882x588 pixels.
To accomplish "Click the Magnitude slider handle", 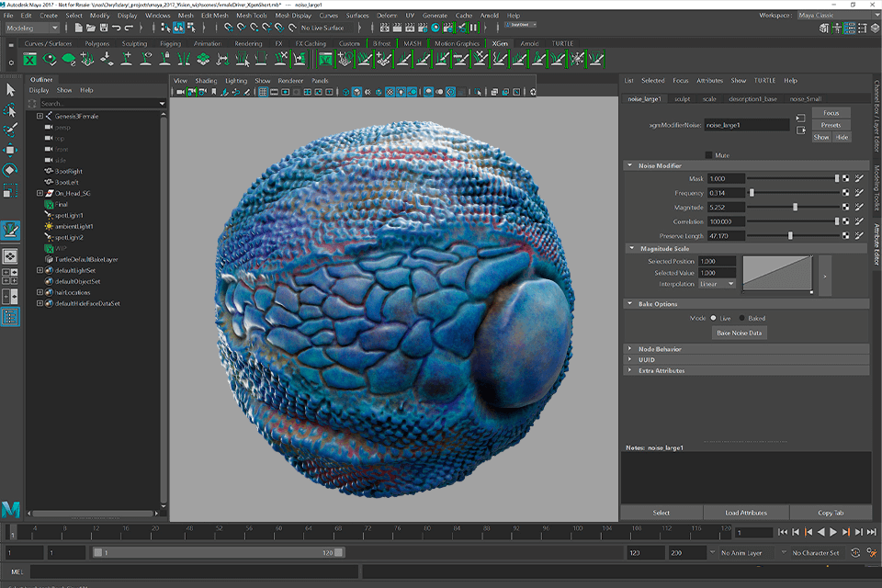I will pyautogui.click(x=795, y=207).
